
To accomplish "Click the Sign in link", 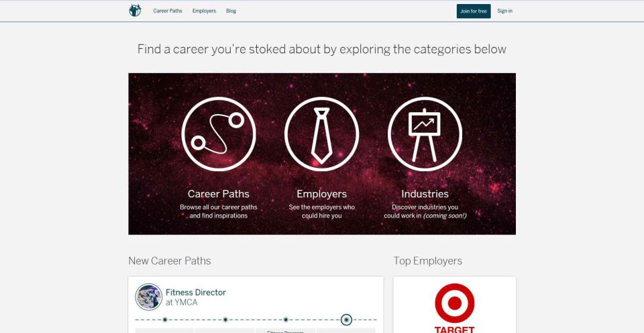I will (504, 11).
